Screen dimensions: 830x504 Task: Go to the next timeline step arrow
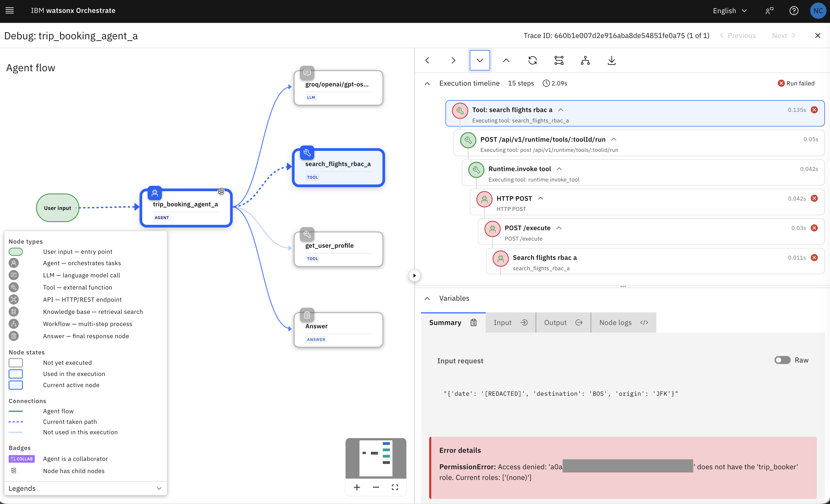coord(453,60)
